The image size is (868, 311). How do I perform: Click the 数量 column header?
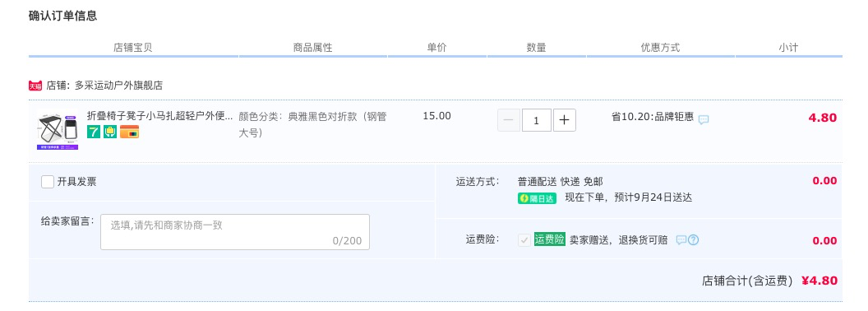537,48
